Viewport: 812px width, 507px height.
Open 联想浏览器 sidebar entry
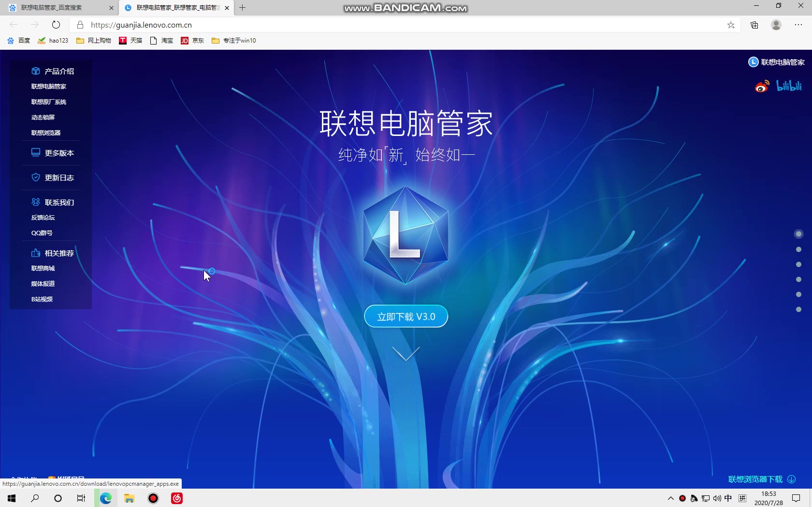click(45, 133)
